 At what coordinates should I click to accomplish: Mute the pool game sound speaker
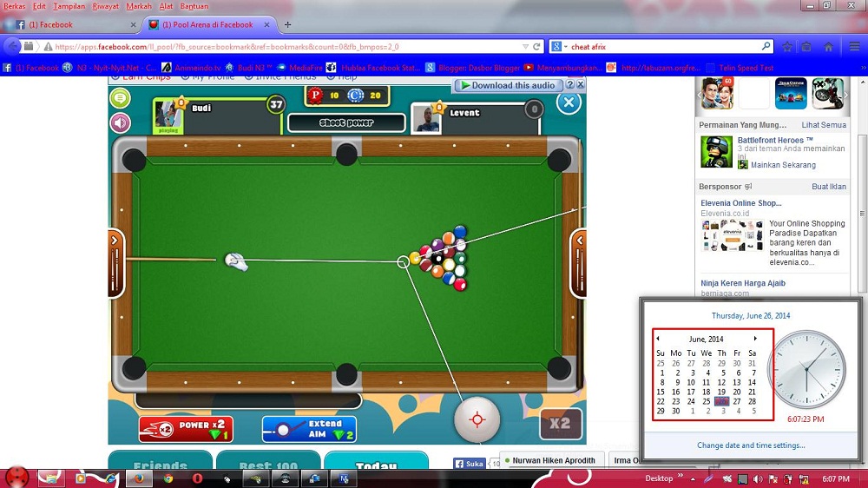120,122
